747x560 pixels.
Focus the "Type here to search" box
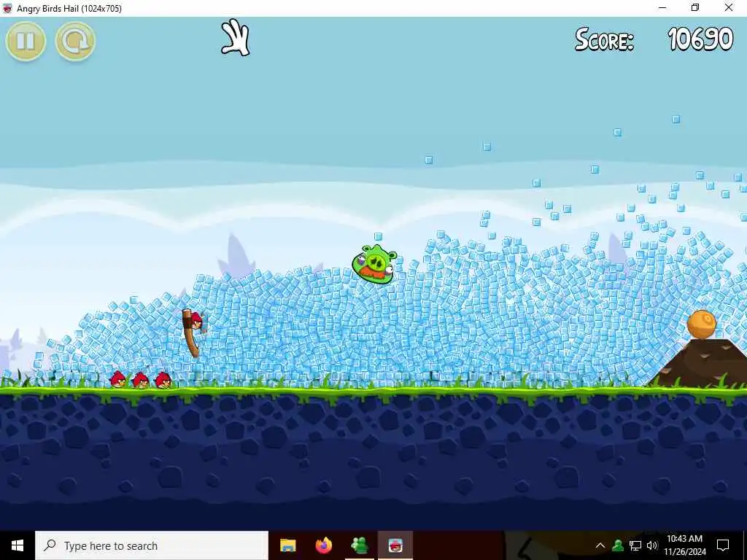[x=152, y=545]
